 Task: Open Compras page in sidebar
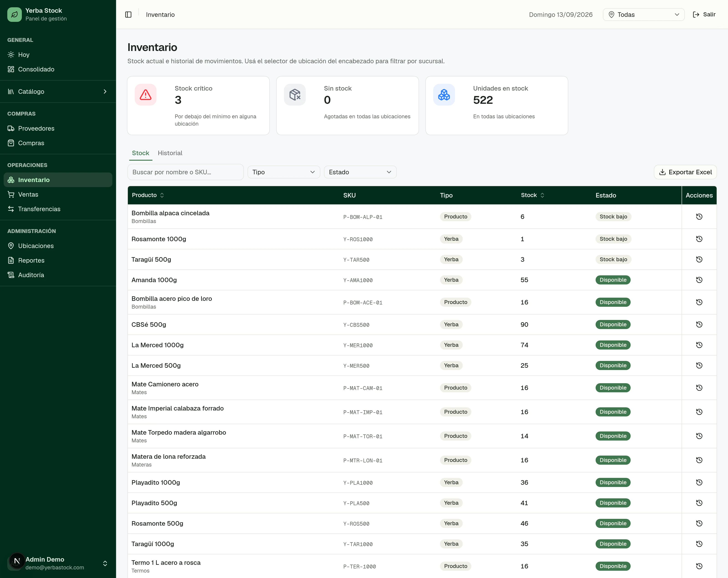(58, 143)
